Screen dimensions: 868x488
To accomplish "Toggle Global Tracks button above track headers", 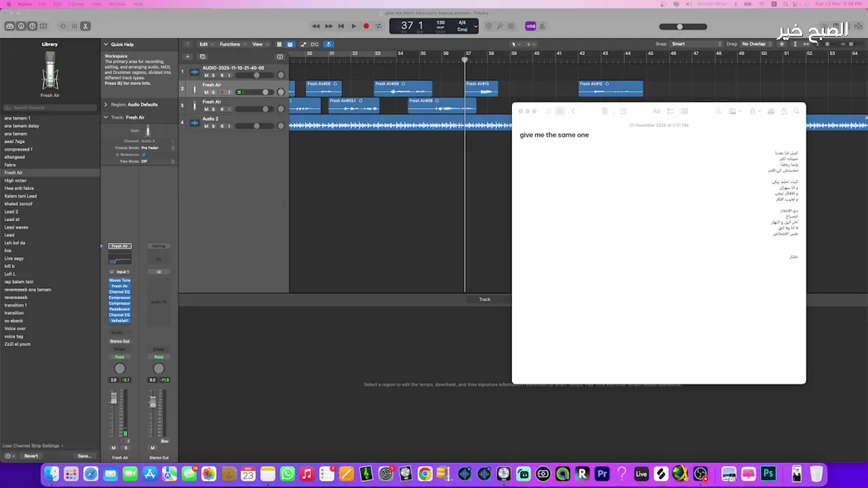I will click(x=280, y=56).
